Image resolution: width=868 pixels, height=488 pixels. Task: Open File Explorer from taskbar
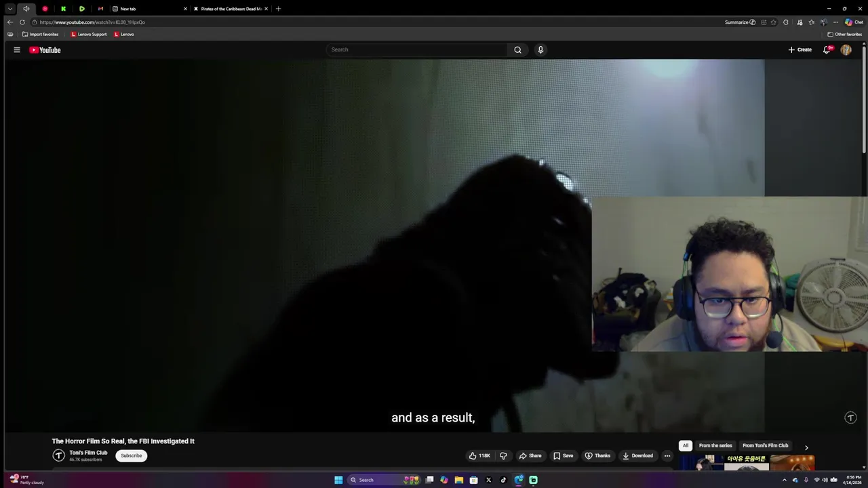coord(459,480)
